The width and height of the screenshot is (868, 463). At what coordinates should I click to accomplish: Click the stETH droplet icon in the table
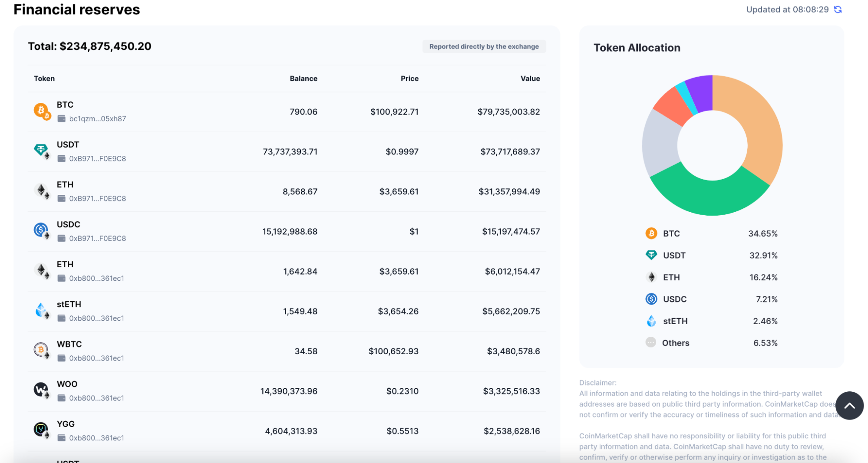click(41, 310)
